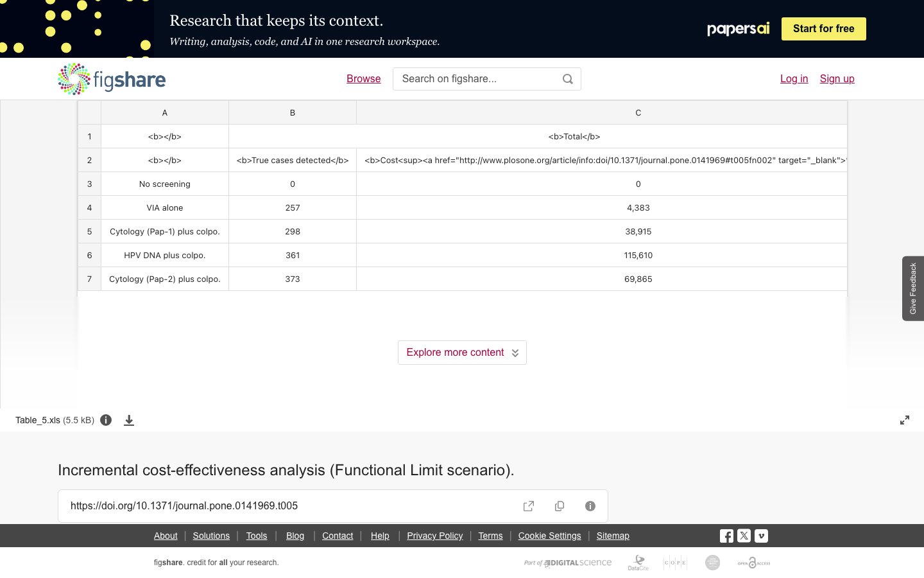Select the 'VIA alone' cell
The height and width of the screenshot is (578, 924).
[x=165, y=207]
